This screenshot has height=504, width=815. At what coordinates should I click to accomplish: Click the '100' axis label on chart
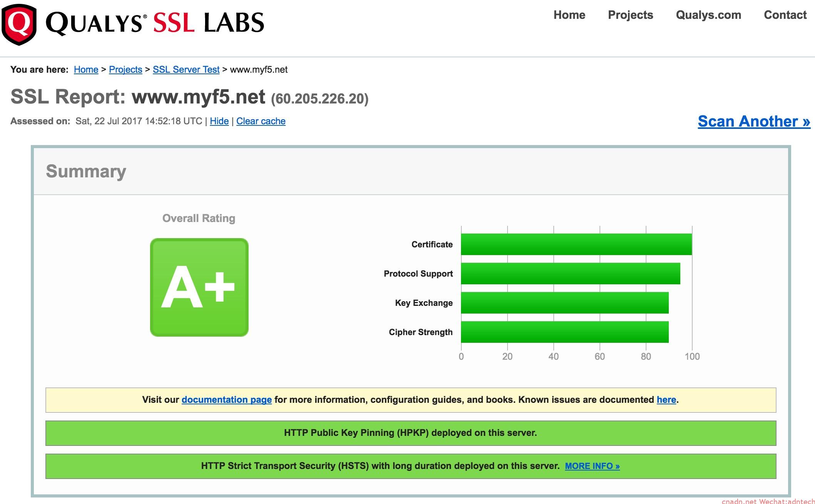click(692, 357)
